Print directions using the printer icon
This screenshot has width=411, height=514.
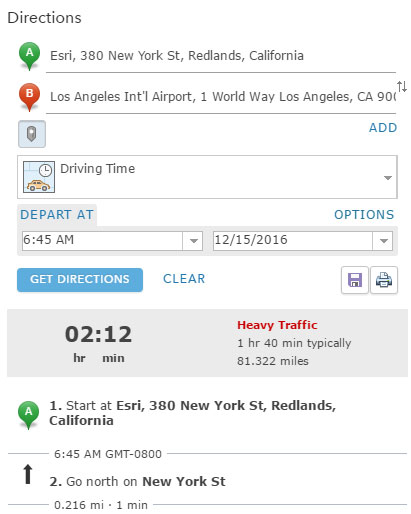[x=384, y=280]
